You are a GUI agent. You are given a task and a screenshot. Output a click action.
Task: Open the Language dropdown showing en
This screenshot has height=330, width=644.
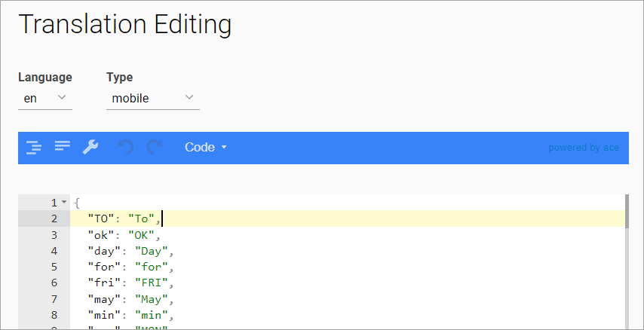[x=44, y=98]
